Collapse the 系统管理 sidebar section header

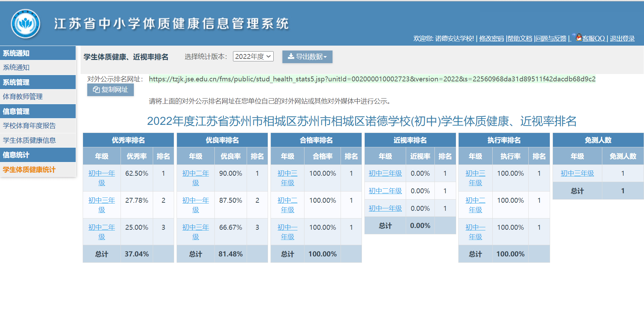click(x=38, y=82)
